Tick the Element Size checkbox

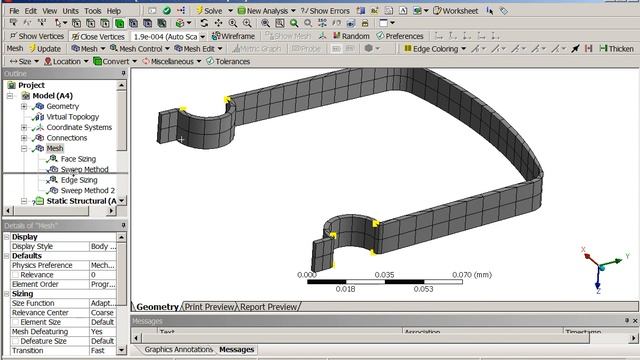click(15, 322)
